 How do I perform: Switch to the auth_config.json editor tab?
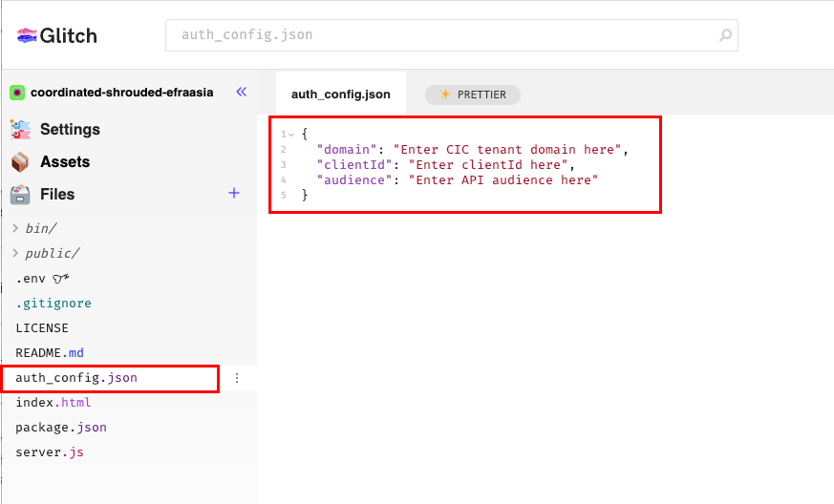[340, 94]
